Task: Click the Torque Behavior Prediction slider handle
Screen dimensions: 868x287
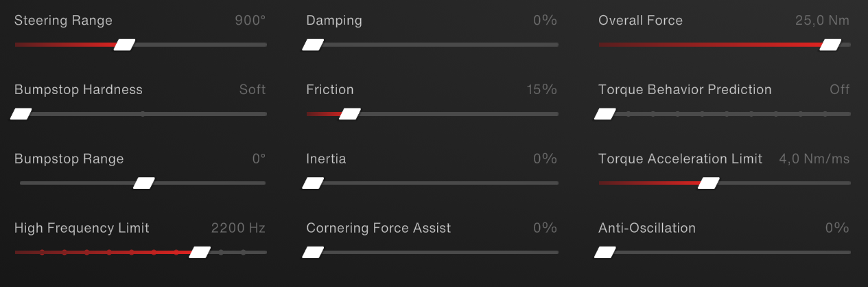Action: (605, 114)
